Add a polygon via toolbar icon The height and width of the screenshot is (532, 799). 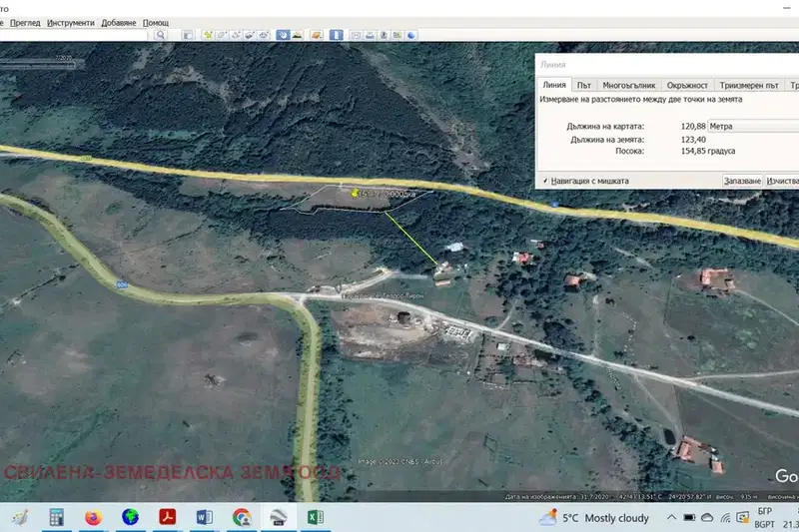222,35
